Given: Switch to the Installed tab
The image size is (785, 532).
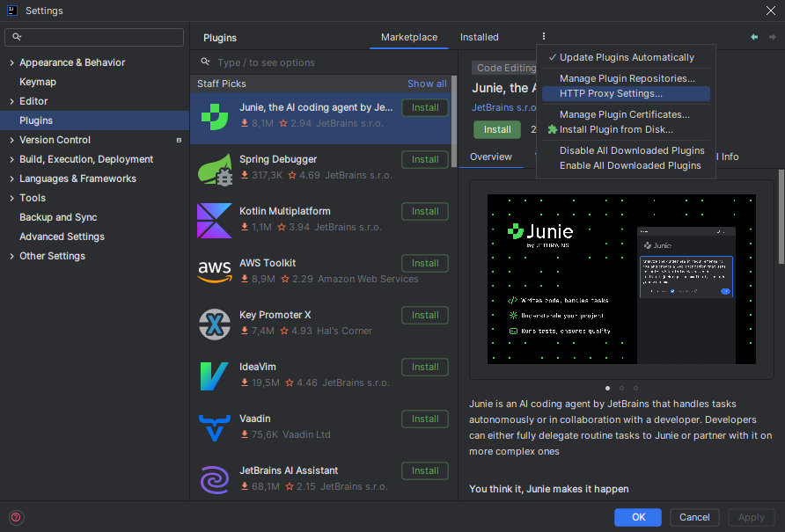Looking at the screenshot, I should [x=479, y=37].
